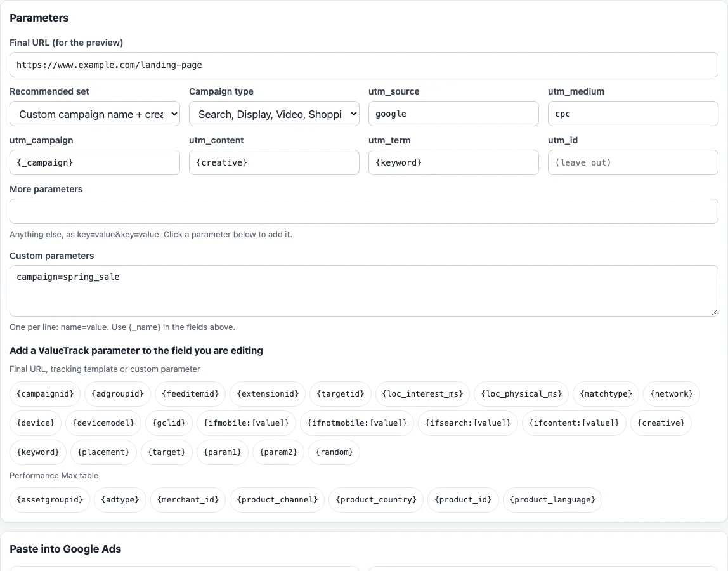
Task: Click the "Parameters" section heading
Action: click(39, 18)
